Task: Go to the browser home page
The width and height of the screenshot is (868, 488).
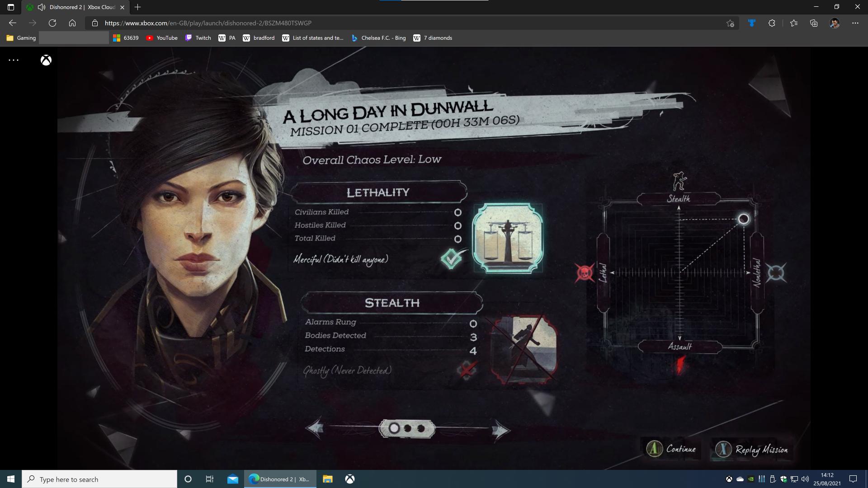Action: pos(72,23)
